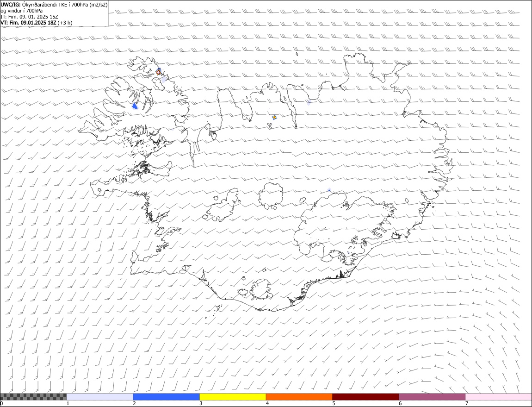Click the yellow 3–4 legend swatch
The width and height of the screenshot is (532, 407).
pyautogui.click(x=233, y=397)
